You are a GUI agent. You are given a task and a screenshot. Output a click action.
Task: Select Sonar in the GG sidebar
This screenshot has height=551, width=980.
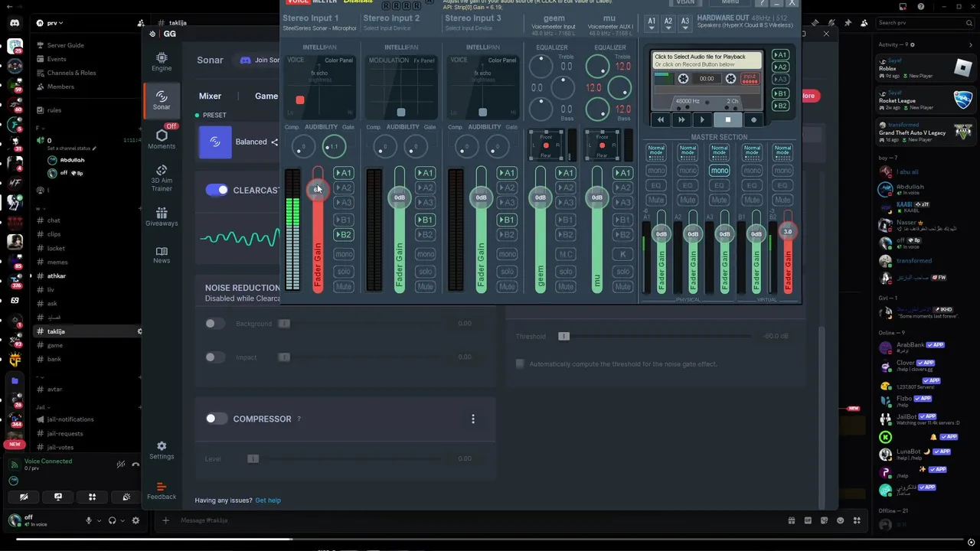pos(162,100)
